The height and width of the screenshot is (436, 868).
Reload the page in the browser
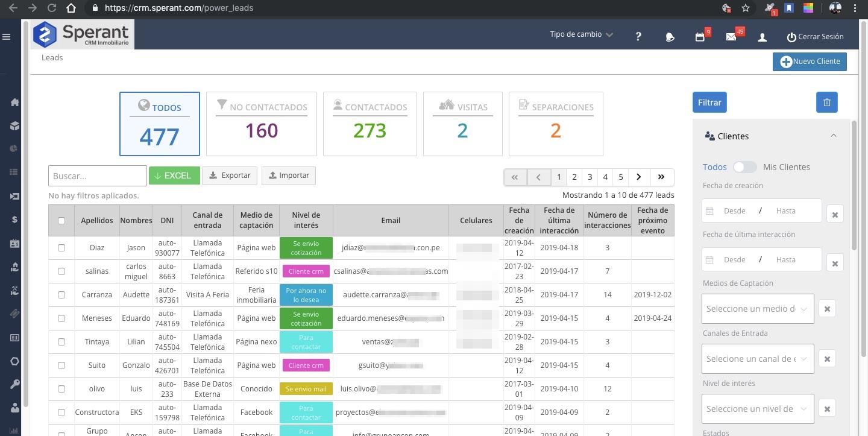pyautogui.click(x=52, y=8)
